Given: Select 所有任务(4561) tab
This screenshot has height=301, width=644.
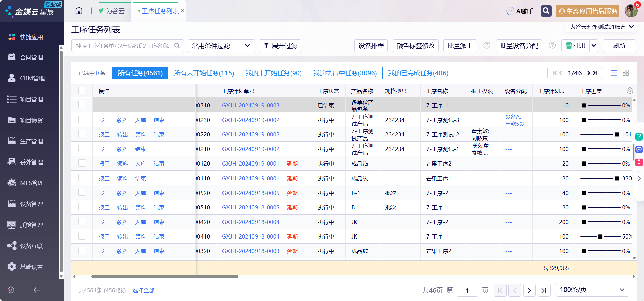Looking at the screenshot, I should tap(140, 73).
